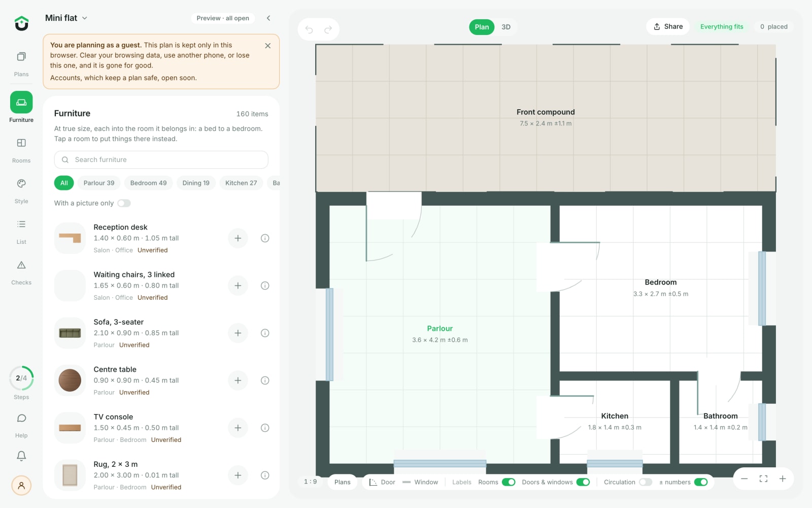Toggle With a picture only

tap(124, 203)
